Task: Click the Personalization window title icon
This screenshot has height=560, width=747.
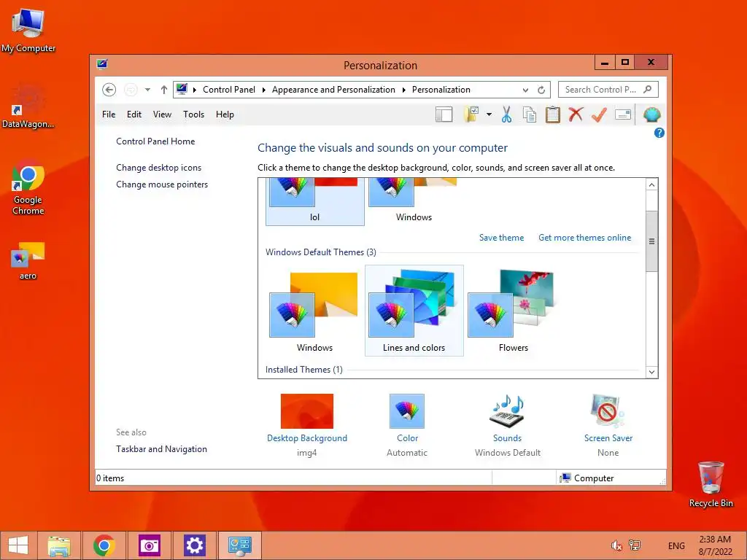Action: [x=102, y=64]
